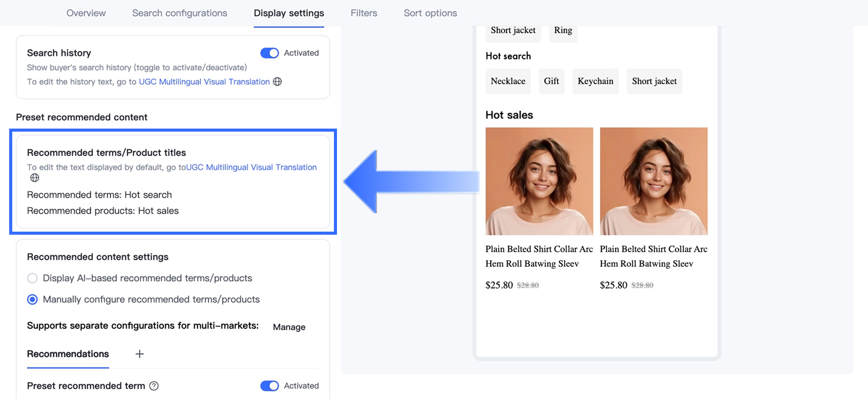Disable the Preset recommended term switch
This screenshot has width=868, height=399.
point(270,386)
